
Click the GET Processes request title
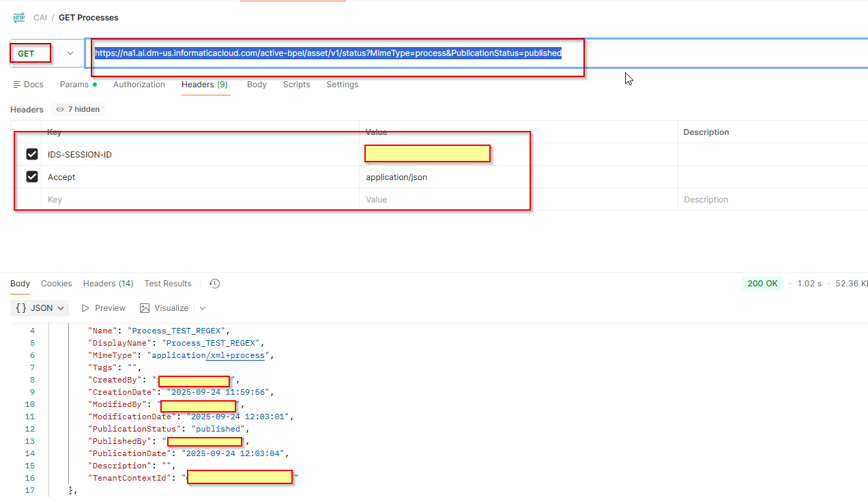coord(88,17)
